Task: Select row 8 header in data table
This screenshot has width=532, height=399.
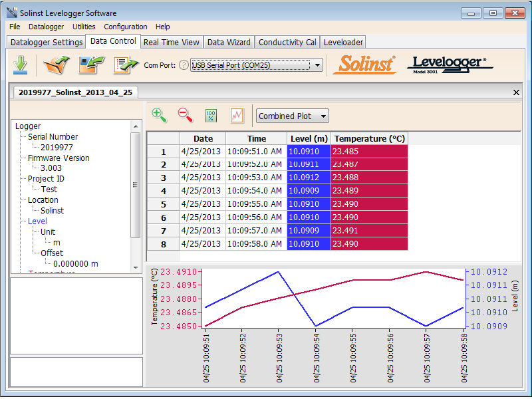Action: pyautogui.click(x=164, y=244)
